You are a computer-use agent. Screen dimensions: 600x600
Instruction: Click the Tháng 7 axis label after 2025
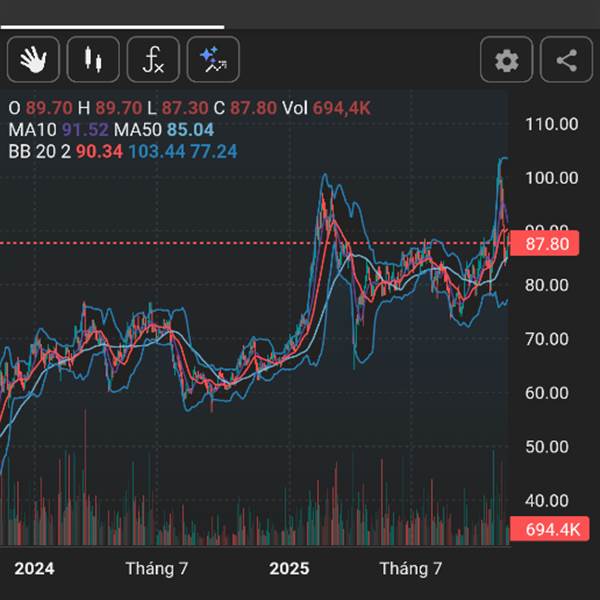pyautogui.click(x=411, y=569)
